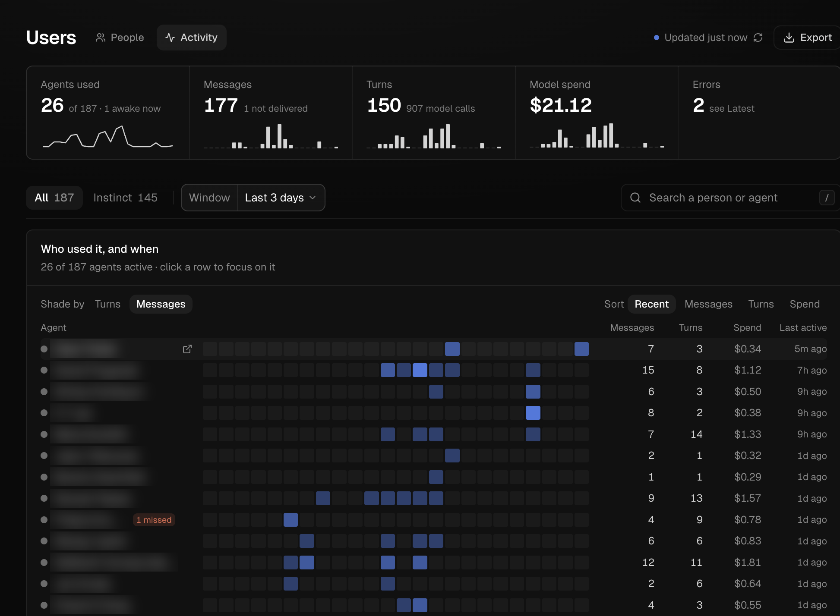Select the agent row with $0.55 spend
This screenshot has height=616, width=840.
pos(434,605)
